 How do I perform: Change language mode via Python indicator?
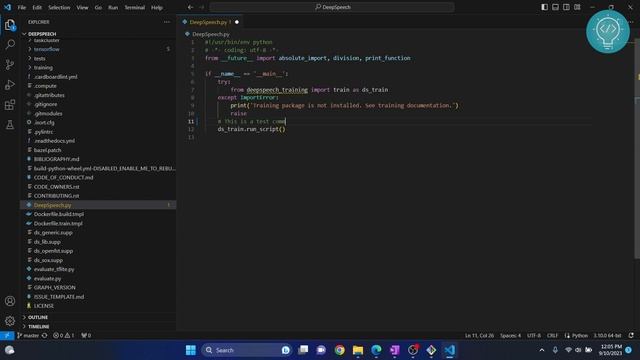580,336
